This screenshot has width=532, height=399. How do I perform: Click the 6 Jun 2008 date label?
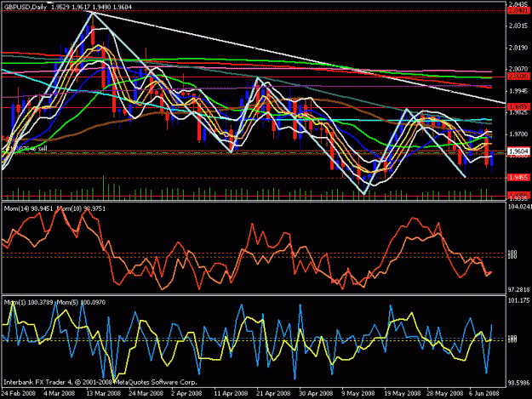[484, 393]
